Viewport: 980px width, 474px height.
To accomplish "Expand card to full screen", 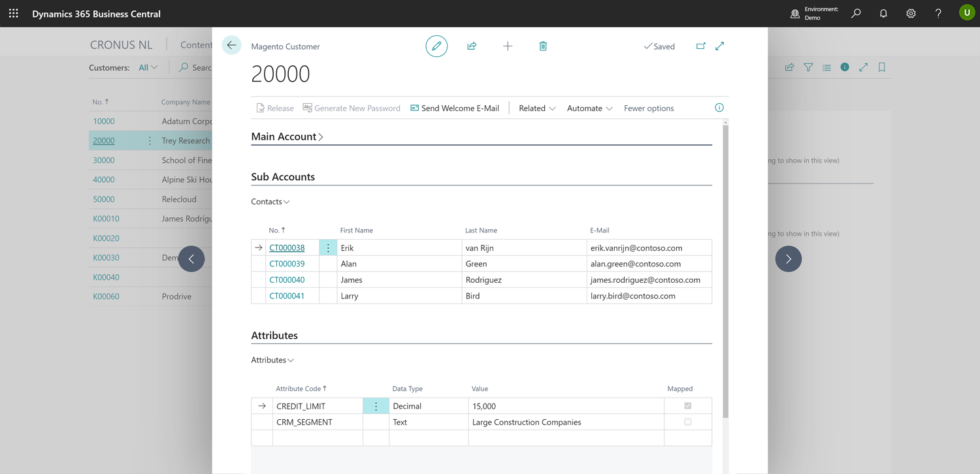I will 719,46.
